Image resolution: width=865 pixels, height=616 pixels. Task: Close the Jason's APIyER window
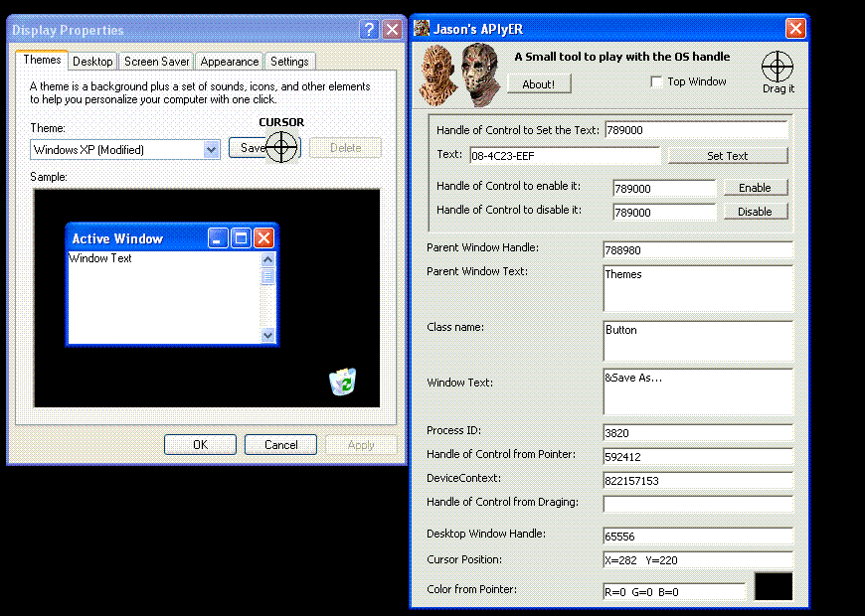[795, 29]
